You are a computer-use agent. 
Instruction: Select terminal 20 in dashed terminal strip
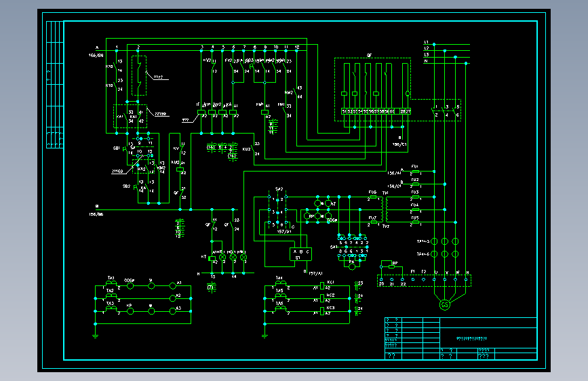(x=381, y=279)
